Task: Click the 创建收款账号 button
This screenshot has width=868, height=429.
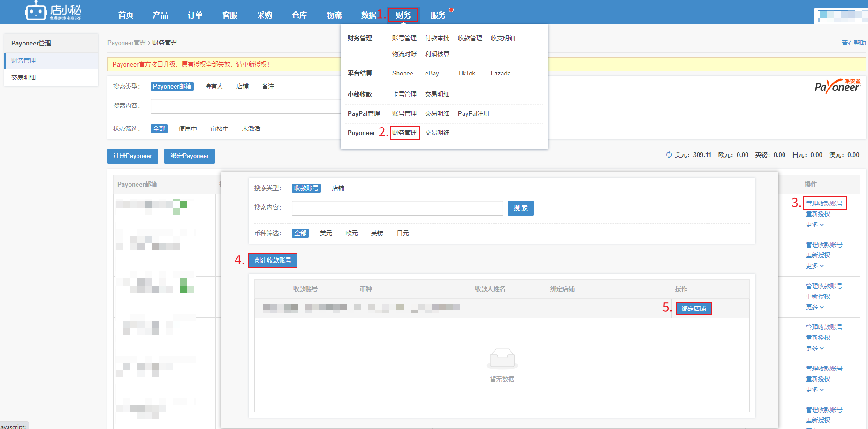Action: (273, 260)
